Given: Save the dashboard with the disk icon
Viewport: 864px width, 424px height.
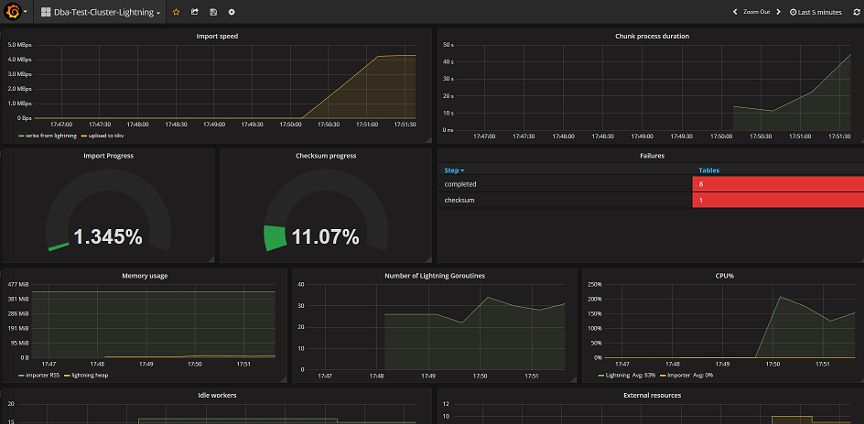Looking at the screenshot, I should pos(213,12).
